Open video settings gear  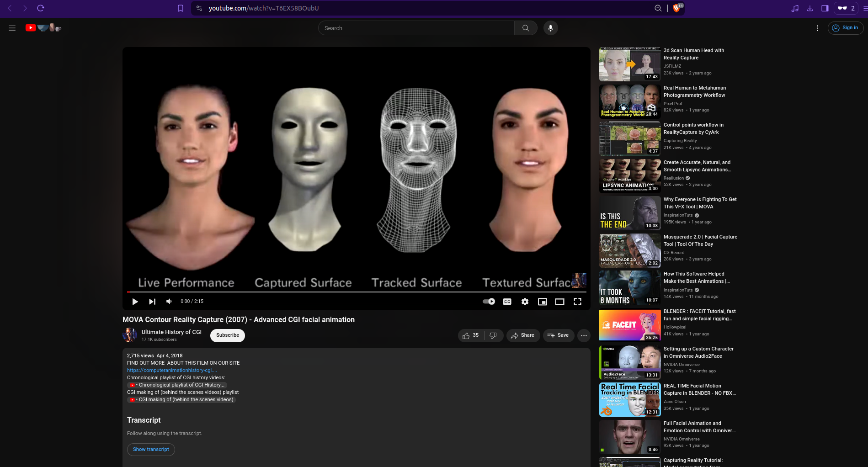click(x=525, y=302)
